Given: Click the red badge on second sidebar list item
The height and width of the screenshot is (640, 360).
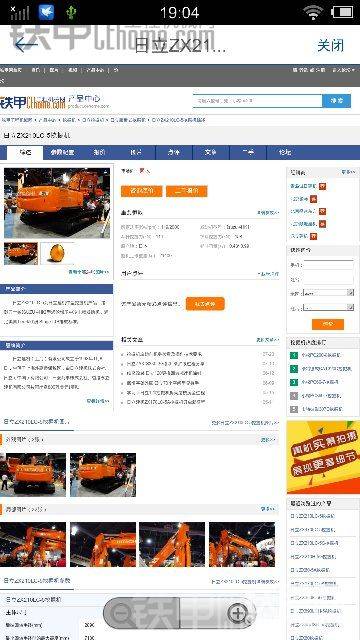Looking at the screenshot, I should (x=313, y=199).
